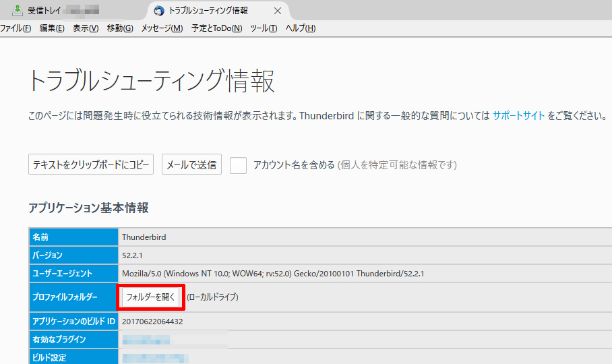The height and width of the screenshot is (364, 612).
Task: Open the ファイル(F) menu
Action: click(x=15, y=28)
